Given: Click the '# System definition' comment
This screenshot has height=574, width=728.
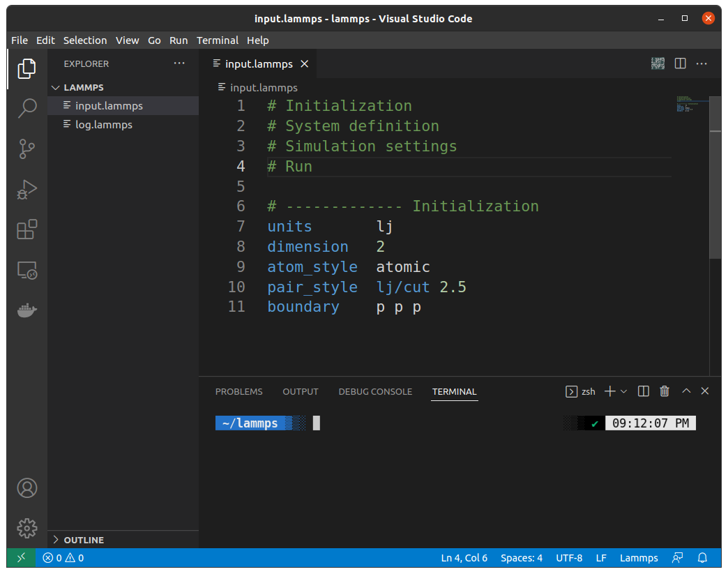Looking at the screenshot, I should tap(353, 126).
